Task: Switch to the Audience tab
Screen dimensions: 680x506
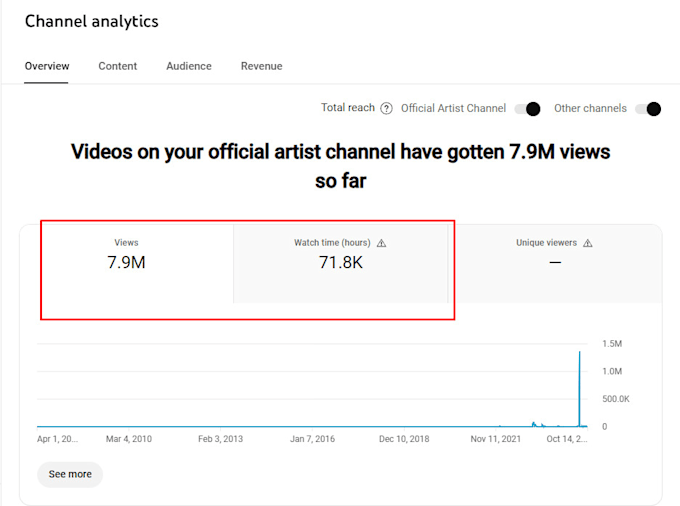Action: 189,66
